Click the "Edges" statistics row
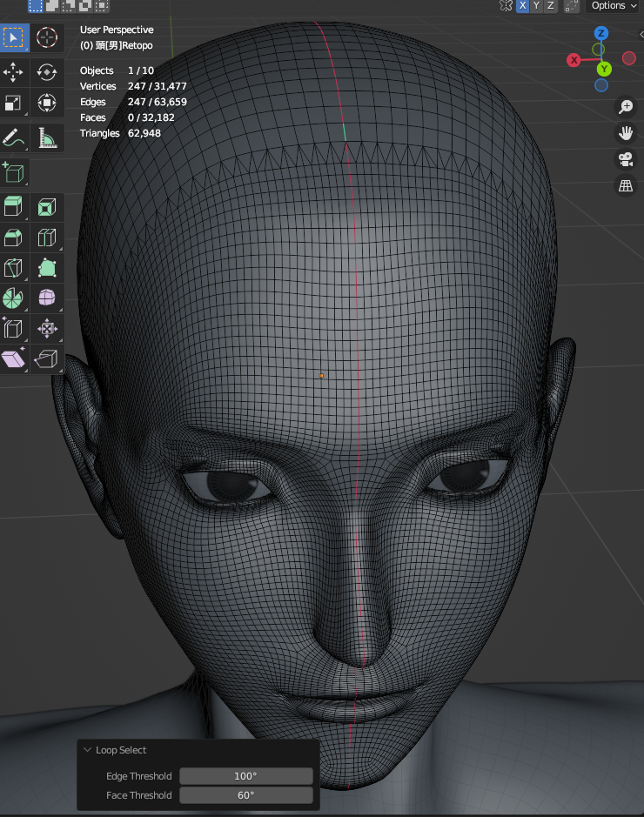This screenshot has height=817, width=644. point(133,102)
